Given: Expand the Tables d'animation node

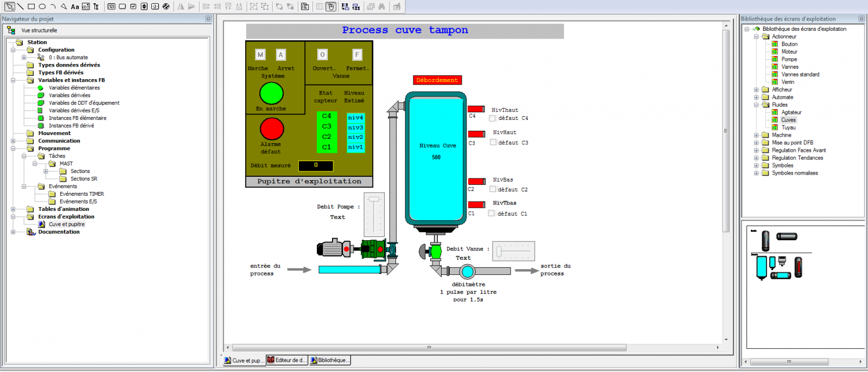Looking at the screenshot, I should coord(13,209).
